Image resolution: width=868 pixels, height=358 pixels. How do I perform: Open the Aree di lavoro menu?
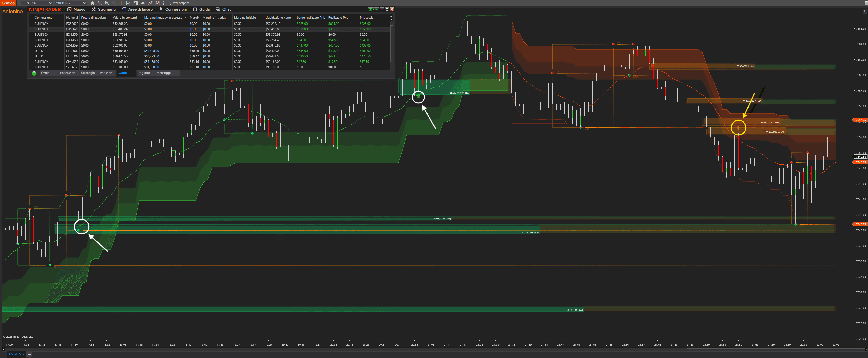tap(137, 9)
